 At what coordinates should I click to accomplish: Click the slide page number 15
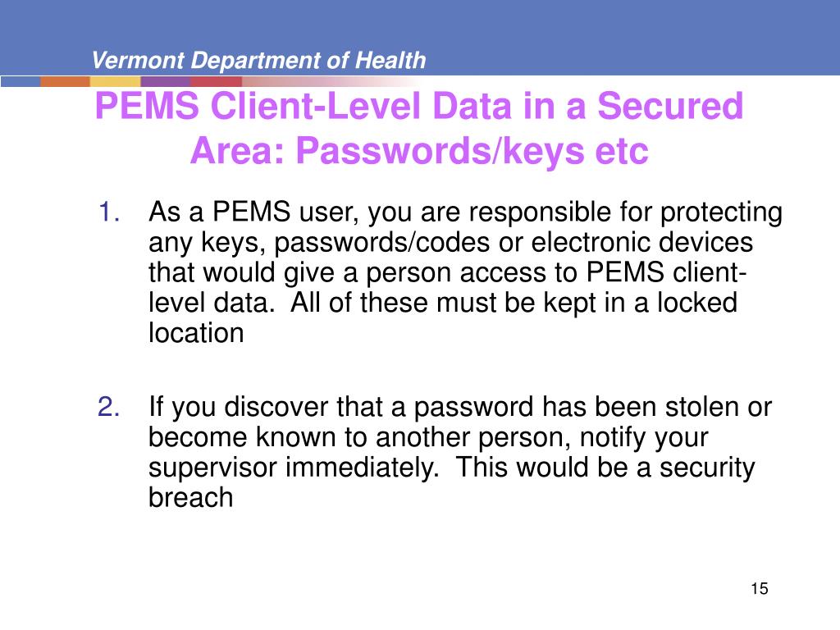(759, 588)
